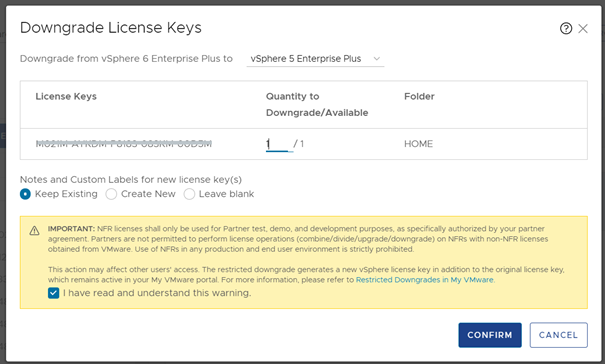Open Restricted Downgrades in My VMware link
The height and width of the screenshot is (364, 605).
click(x=424, y=280)
